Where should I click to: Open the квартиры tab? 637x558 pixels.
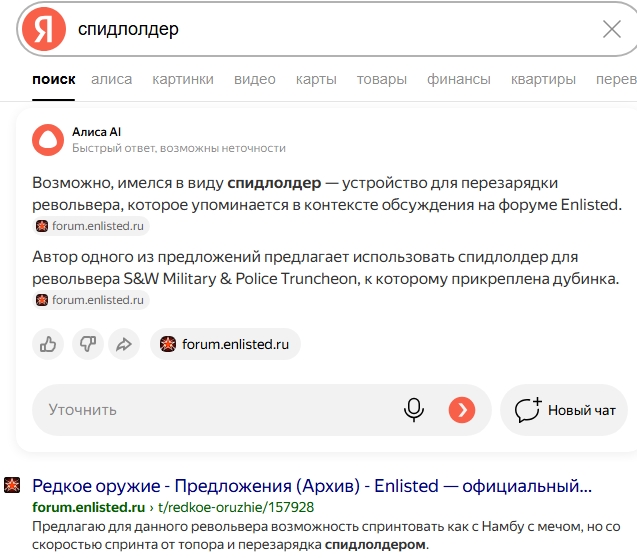(543, 79)
